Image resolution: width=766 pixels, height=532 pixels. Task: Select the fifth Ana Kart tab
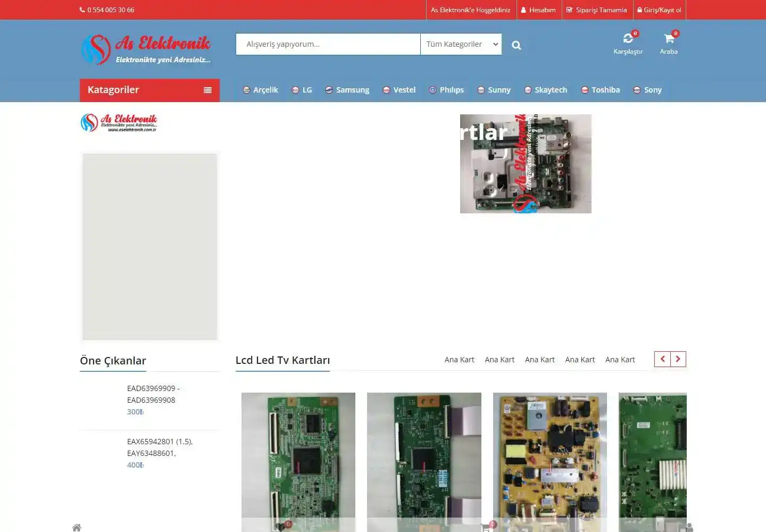[620, 360]
